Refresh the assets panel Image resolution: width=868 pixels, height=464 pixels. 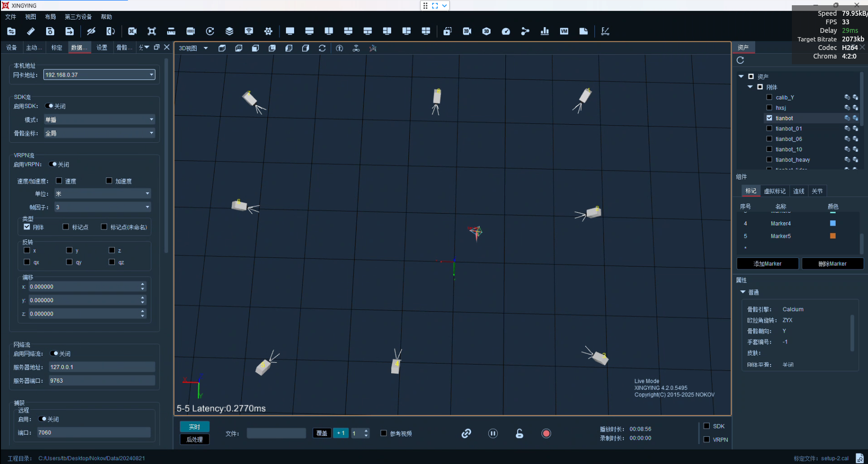click(740, 60)
